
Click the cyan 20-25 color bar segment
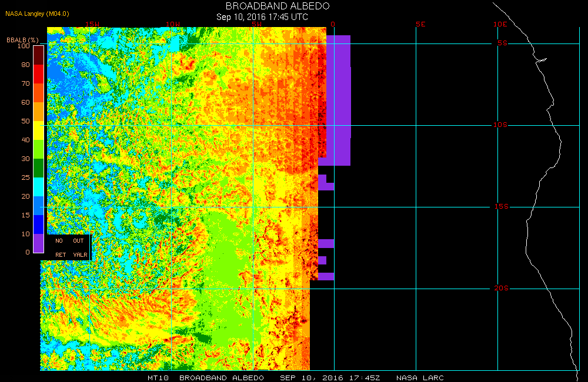pyautogui.click(x=39, y=187)
